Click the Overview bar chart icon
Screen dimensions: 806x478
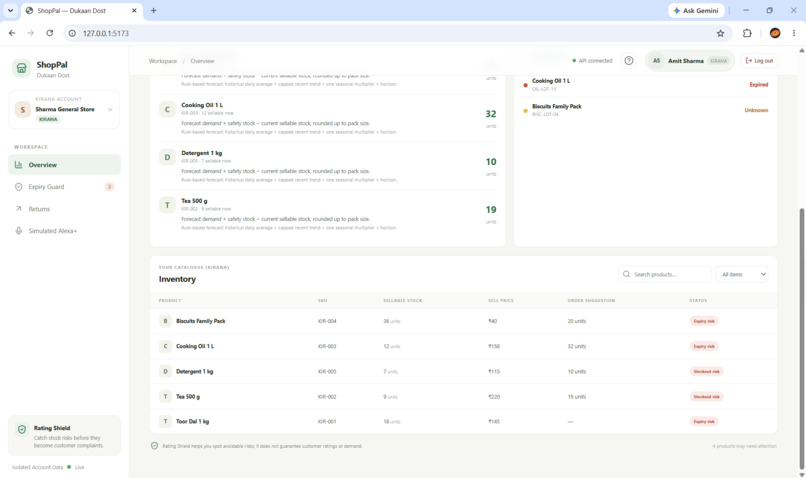(19, 164)
